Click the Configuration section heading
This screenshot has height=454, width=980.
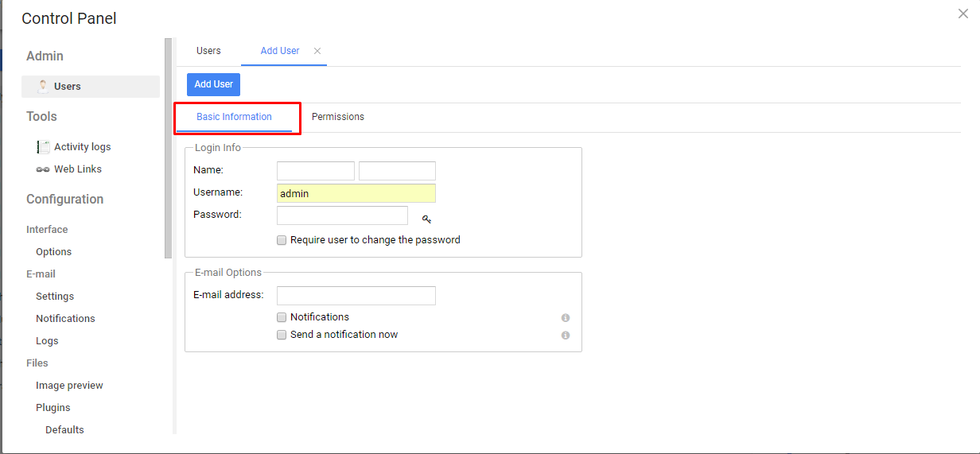coord(64,200)
